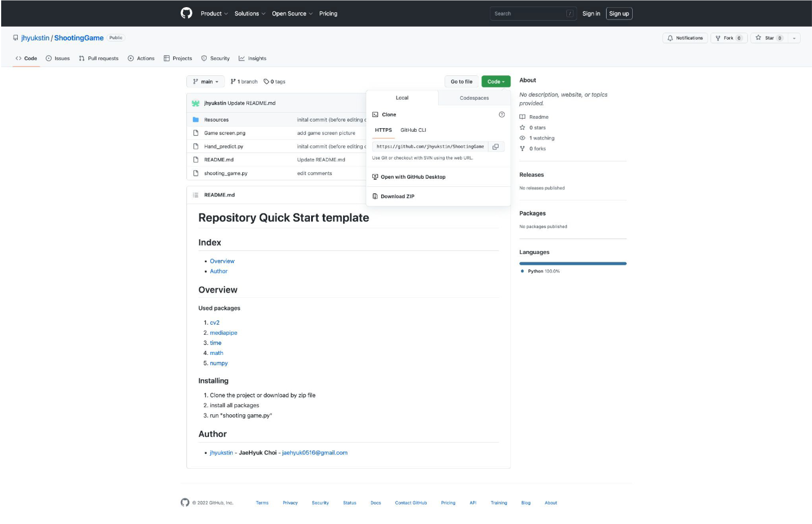
Task: Open the shooting_game.py file
Action: click(x=226, y=173)
